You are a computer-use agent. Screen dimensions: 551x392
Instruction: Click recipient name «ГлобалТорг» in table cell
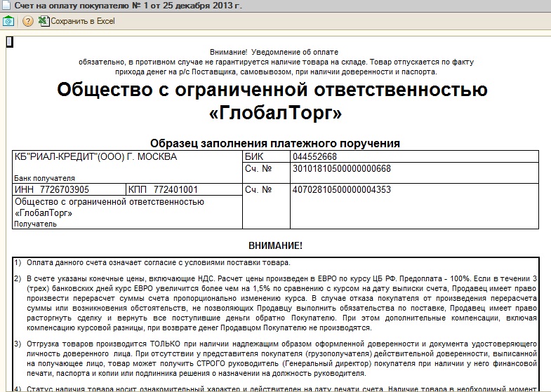[44, 213]
